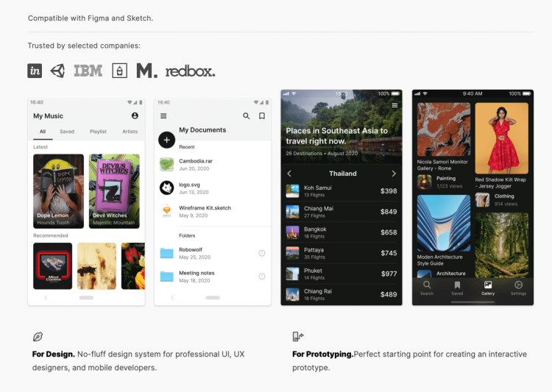Open Settings in the bottom navigation bar
Screen dimensions: 552x392
(518, 288)
